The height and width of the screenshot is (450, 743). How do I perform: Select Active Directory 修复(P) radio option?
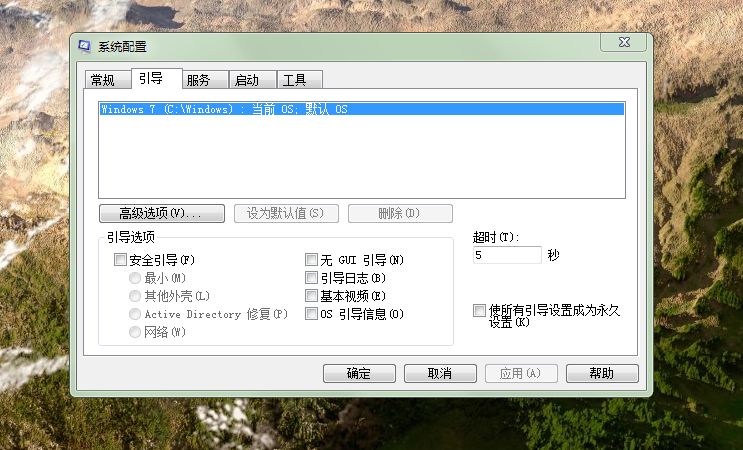(135, 314)
